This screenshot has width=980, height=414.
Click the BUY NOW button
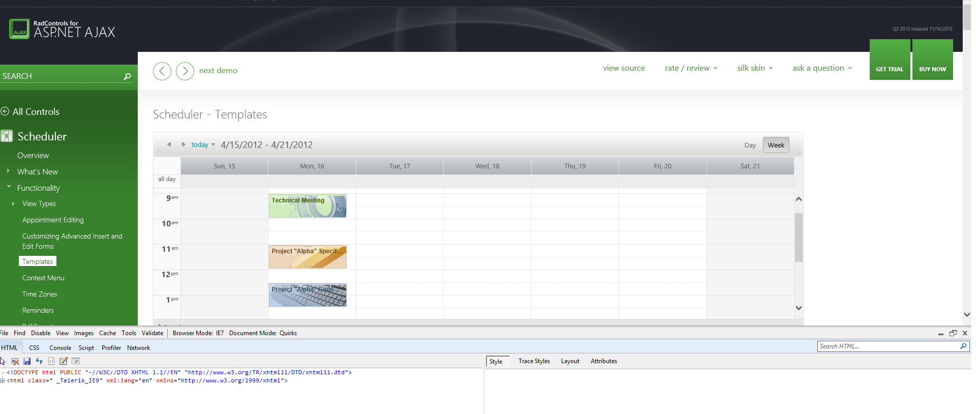pos(933,60)
